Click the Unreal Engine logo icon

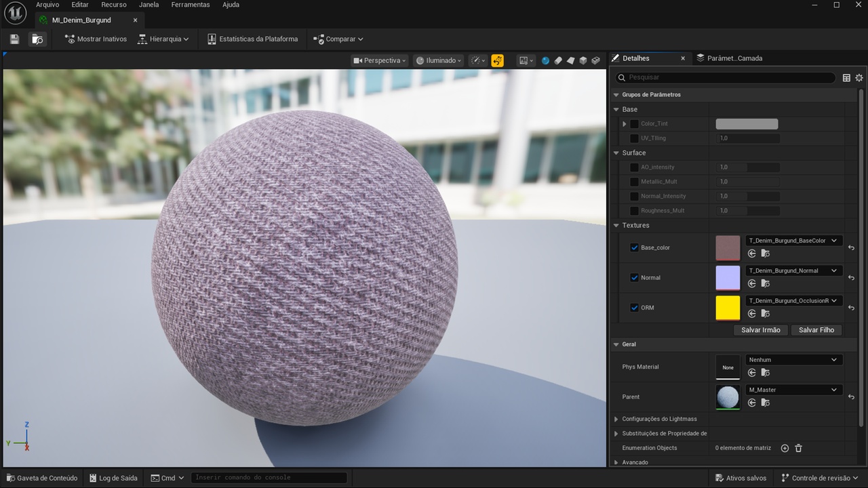[15, 13]
